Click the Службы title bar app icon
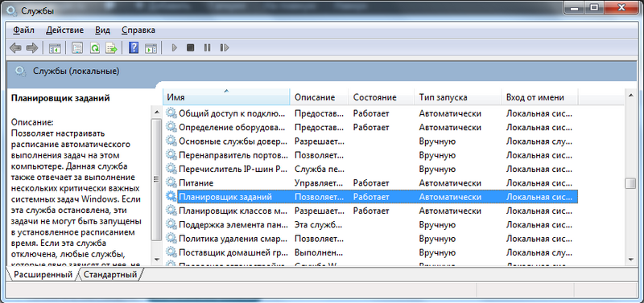The height and width of the screenshot is (303, 644). 12,10
